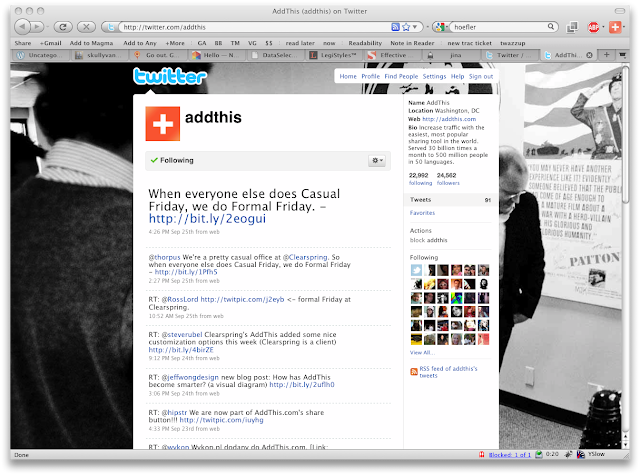Click the Twitter bird avatar in Following grid
This screenshot has width=640, height=475.
(x=416, y=270)
